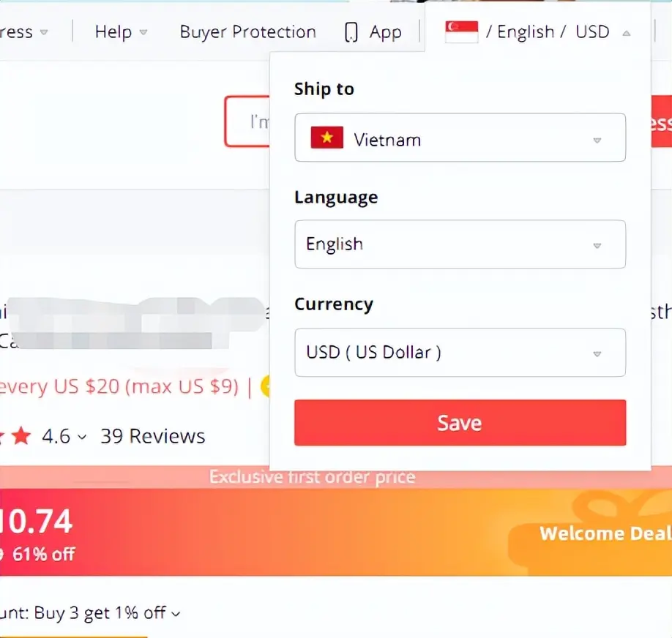Click the mobile phone App icon
The height and width of the screenshot is (638, 672).
351,32
